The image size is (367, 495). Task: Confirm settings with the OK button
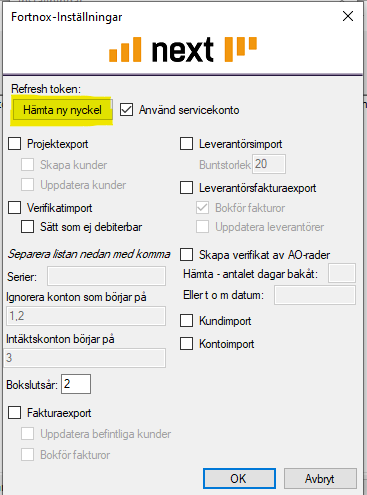[239, 479]
